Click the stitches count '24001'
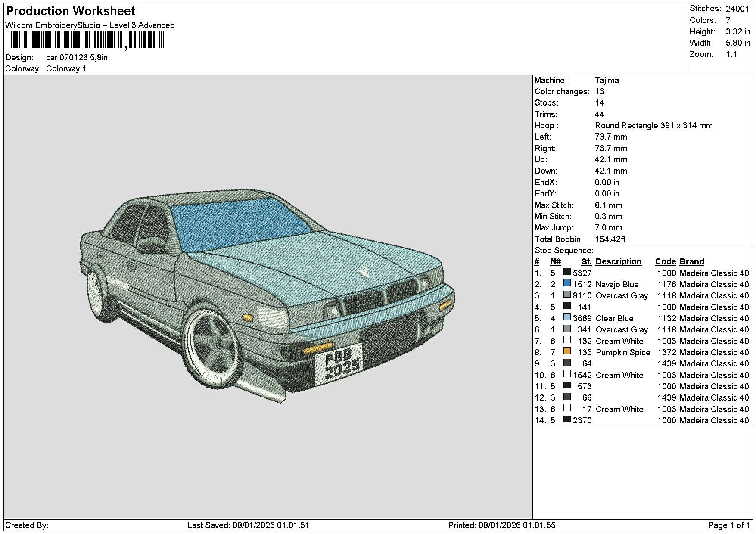The image size is (756, 534). (x=737, y=9)
